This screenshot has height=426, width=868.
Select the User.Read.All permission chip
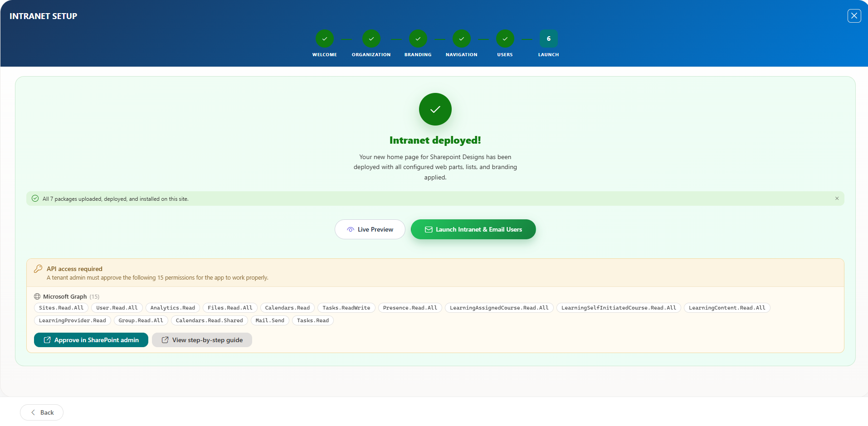117,308
